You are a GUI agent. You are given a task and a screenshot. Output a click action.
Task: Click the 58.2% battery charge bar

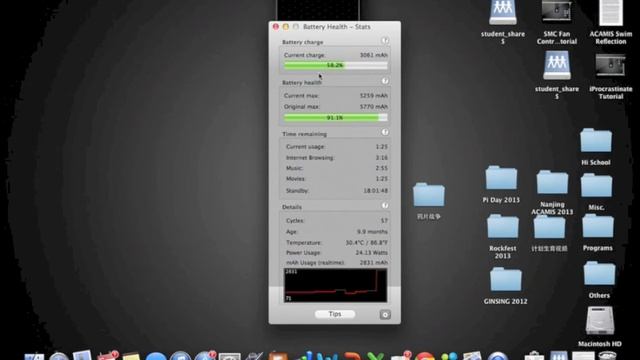(336, 65)
